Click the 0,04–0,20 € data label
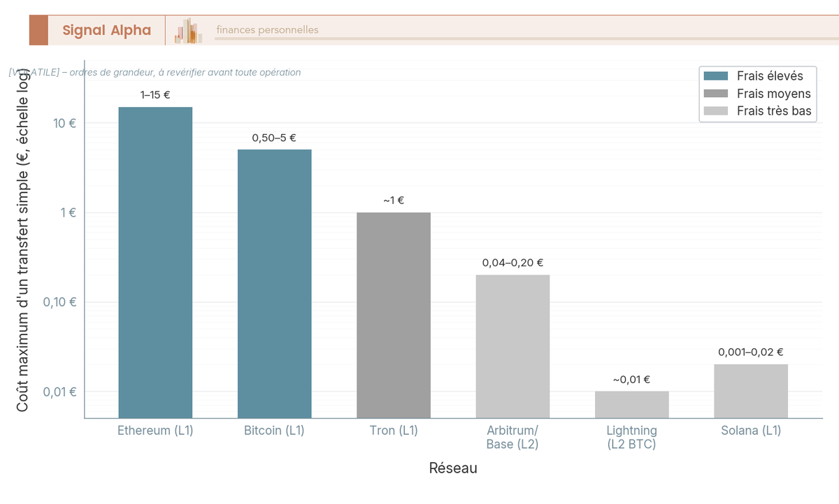 [512, 263]
